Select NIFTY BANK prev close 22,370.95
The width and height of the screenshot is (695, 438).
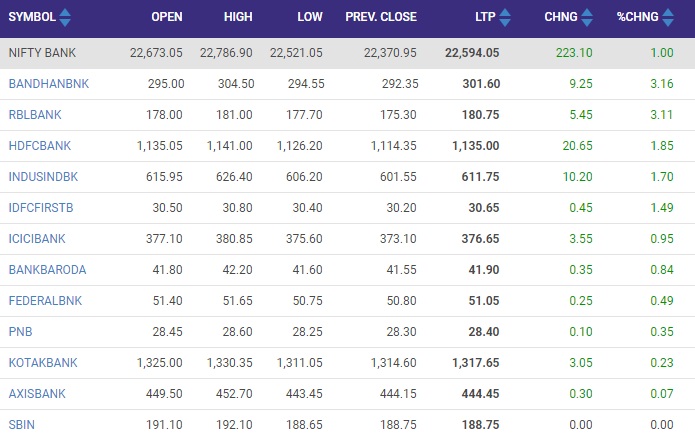(x=390, y=53)
